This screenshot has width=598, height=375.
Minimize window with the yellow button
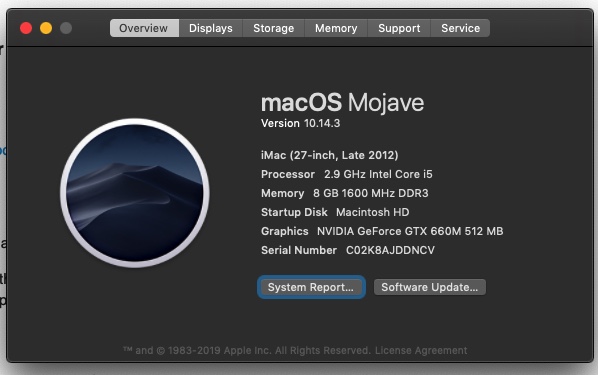pos(46,28)
